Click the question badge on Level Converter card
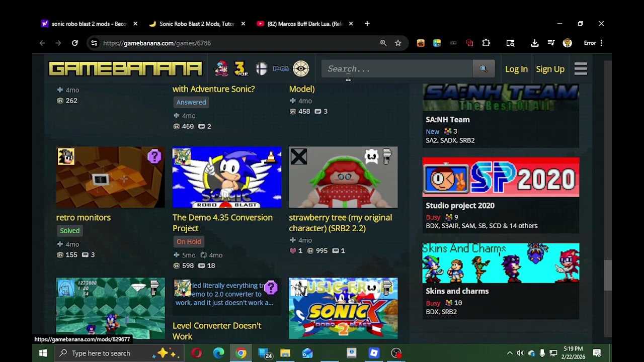Screen dimensions: 644x362 [x=271, y=288]
